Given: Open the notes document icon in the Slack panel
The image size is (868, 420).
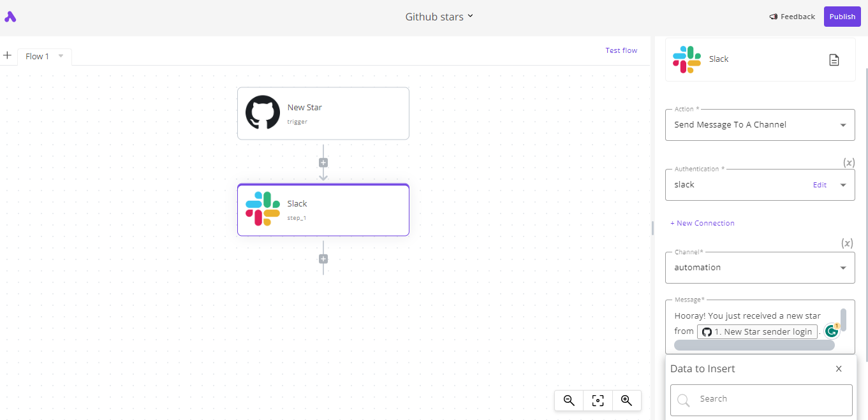Looking at the screenshot, I should click(x=834, y=59).
